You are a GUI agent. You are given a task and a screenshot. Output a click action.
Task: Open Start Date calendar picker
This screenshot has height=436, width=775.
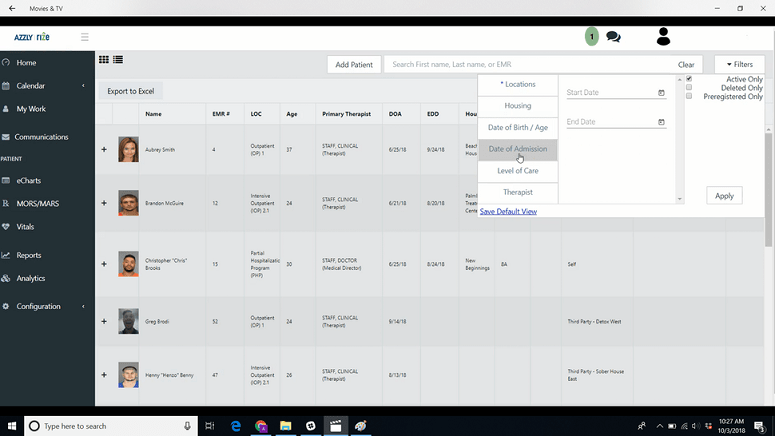pyautogui.click(x=661, y=92)
